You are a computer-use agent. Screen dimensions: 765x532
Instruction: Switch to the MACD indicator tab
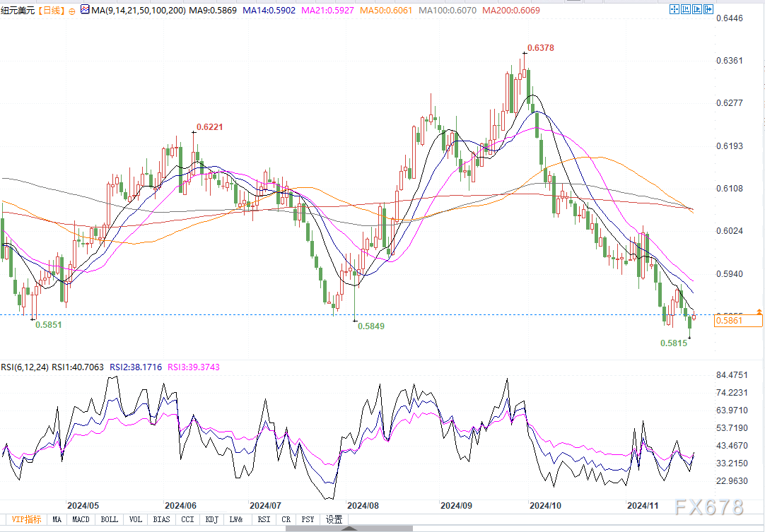pyautogui.click(x=81, y=519)
